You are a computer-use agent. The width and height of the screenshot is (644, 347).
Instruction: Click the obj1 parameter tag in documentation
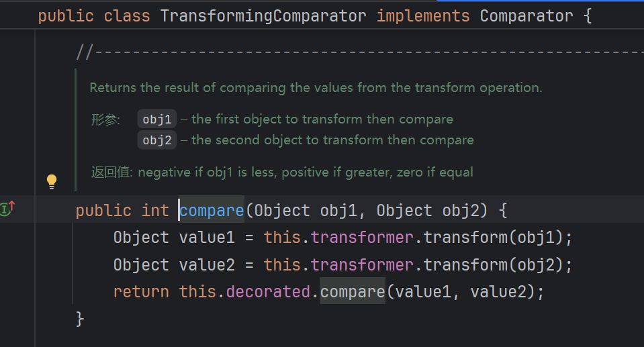[x=157, y=119]
